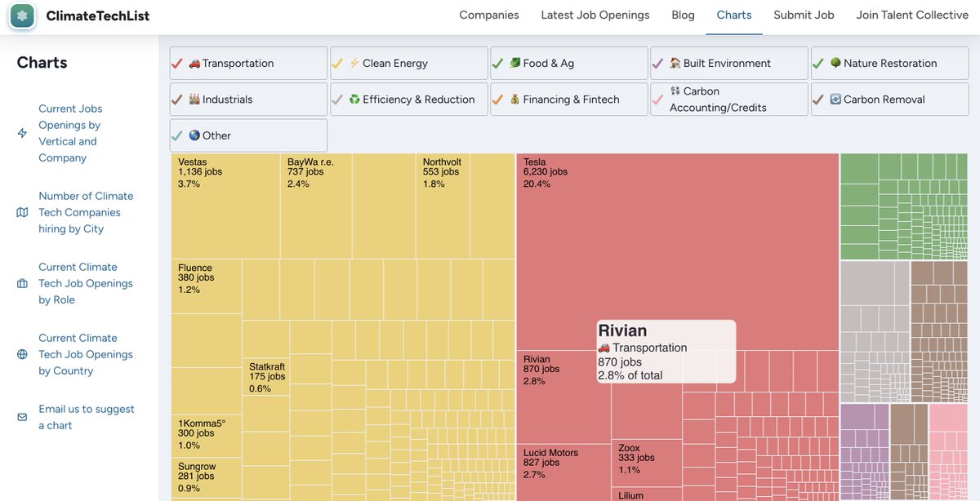
Task: Open the Submit Job page
Action: pos(804,15)
